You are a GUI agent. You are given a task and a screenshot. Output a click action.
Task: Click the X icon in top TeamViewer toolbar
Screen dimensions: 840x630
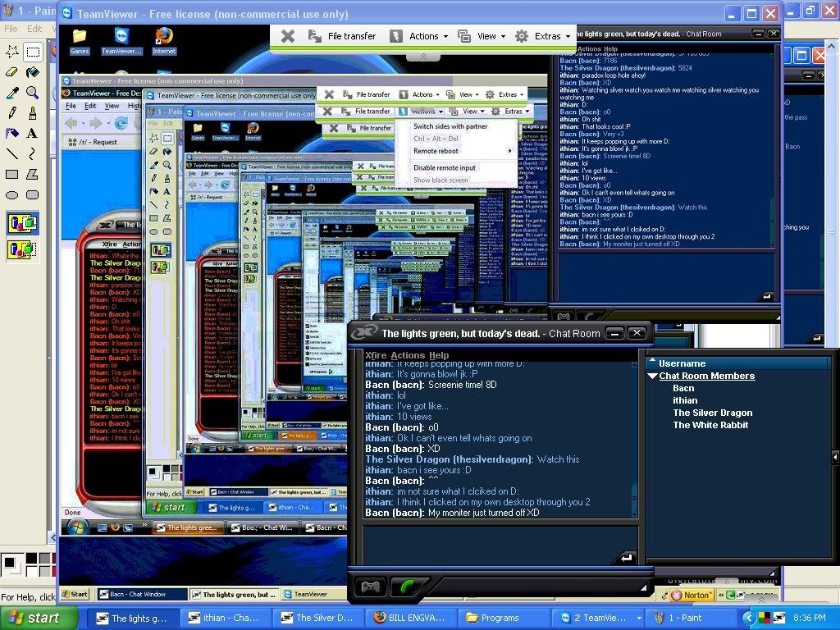click(x=287, y=36)
